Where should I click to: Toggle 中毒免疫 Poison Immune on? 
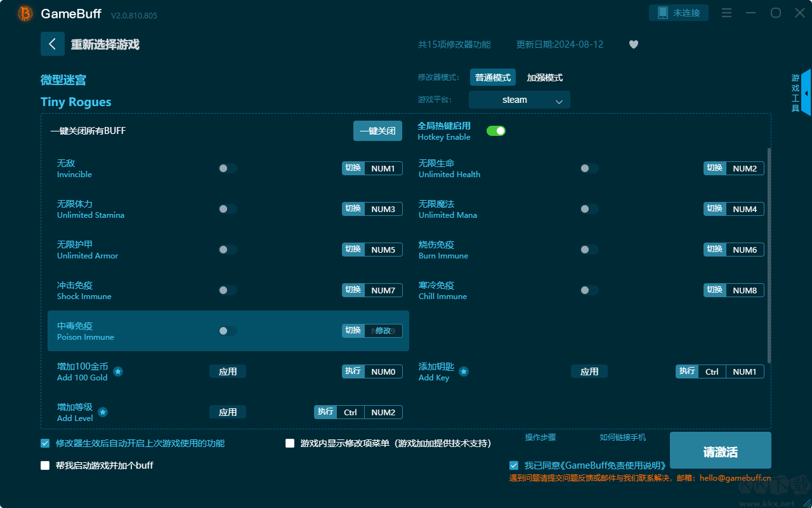(228, 331)
